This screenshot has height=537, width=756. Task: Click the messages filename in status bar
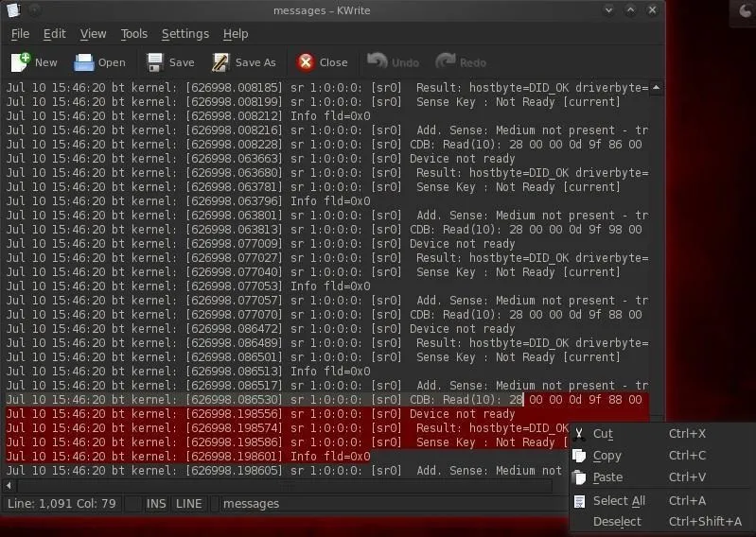click(251, 504)
